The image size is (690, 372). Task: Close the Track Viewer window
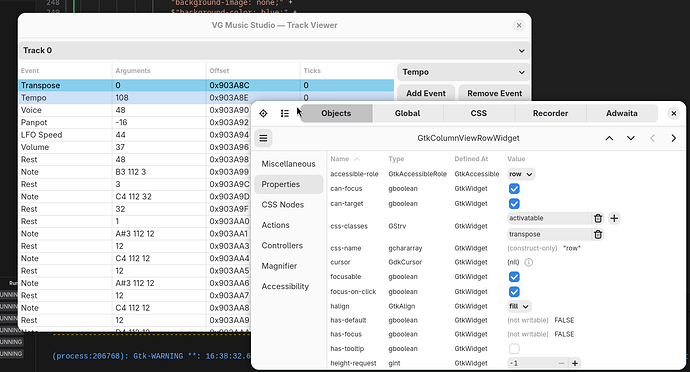click(x=519, y=25)
